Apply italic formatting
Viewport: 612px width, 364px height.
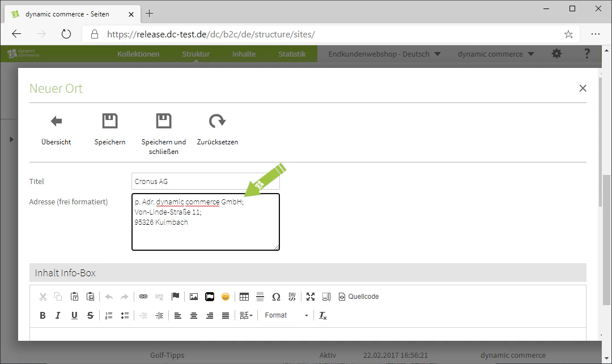pos(58,315)
